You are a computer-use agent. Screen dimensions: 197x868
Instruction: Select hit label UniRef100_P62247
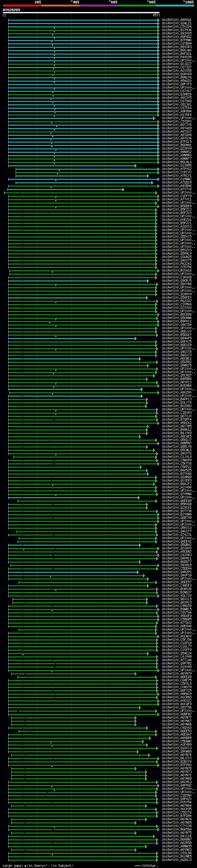[176, 301]
